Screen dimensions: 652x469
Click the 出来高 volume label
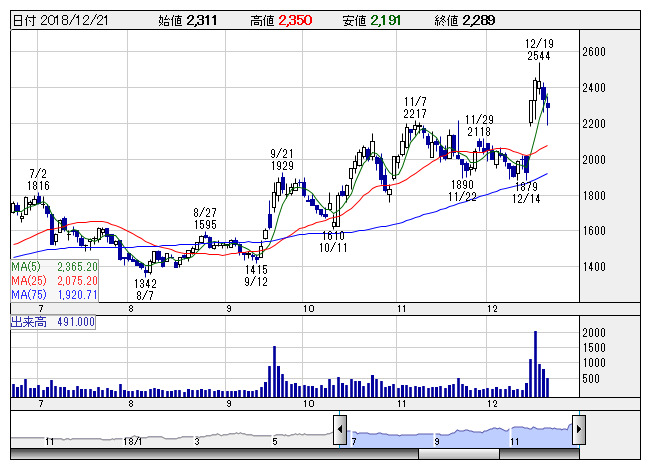(53, 322)
